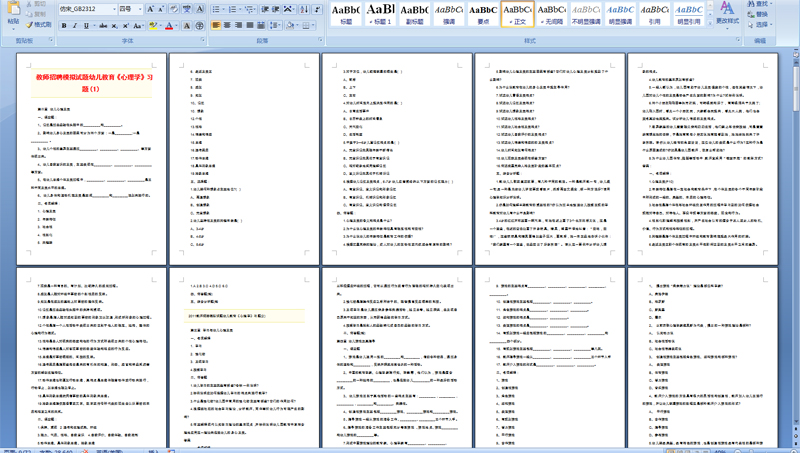This screenshot has width=800, height=453.
Task: Click the Increase Indent icon
Action: (x=276, y=9)
